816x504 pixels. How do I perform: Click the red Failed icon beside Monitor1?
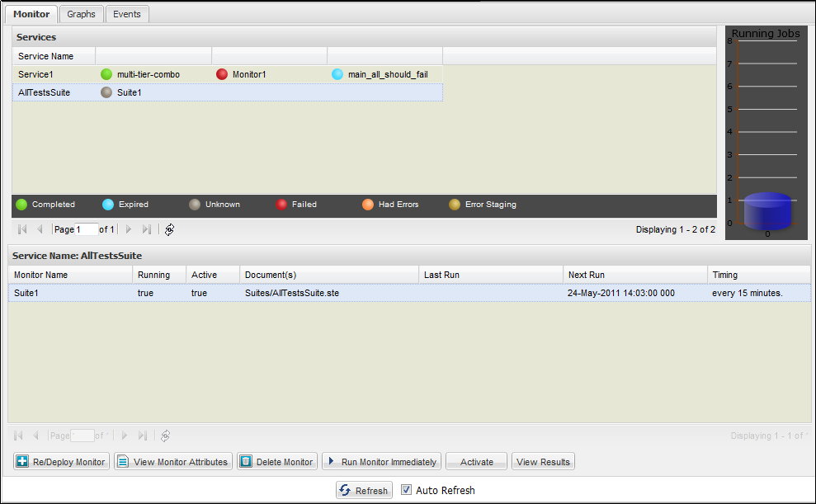(221, 74)
